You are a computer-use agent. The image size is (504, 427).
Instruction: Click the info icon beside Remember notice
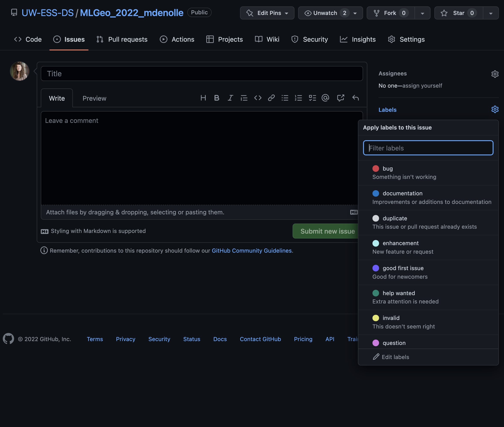pyautogui.click(x=44, y=250)
